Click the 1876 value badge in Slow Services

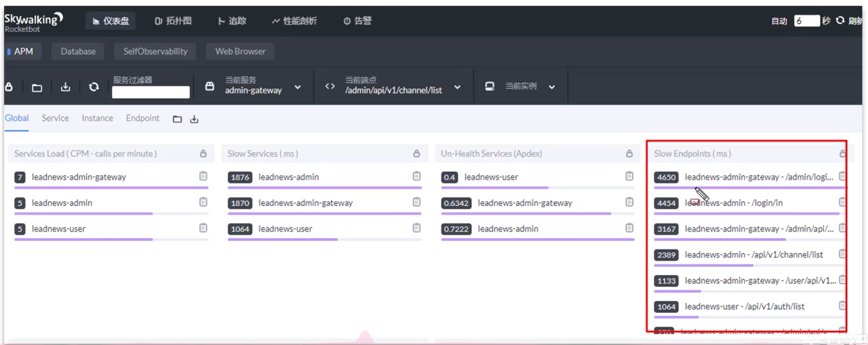coord(240,177)
